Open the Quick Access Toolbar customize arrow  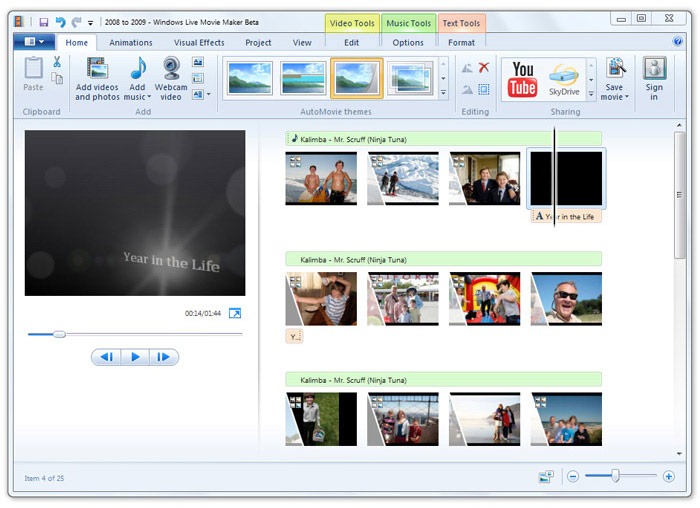91,22
